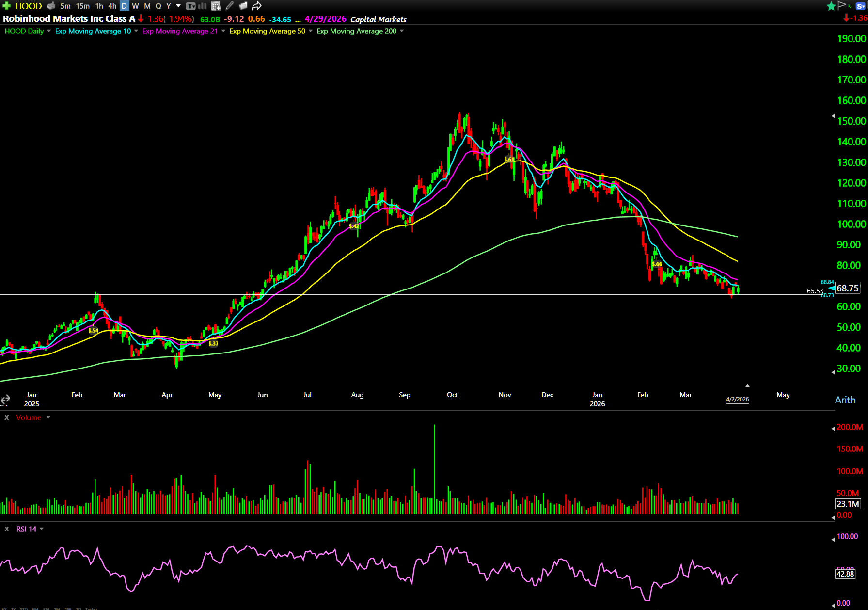Click the flag icon in top right
This screenshot has height=610, width=868.
tap(841, 6)
